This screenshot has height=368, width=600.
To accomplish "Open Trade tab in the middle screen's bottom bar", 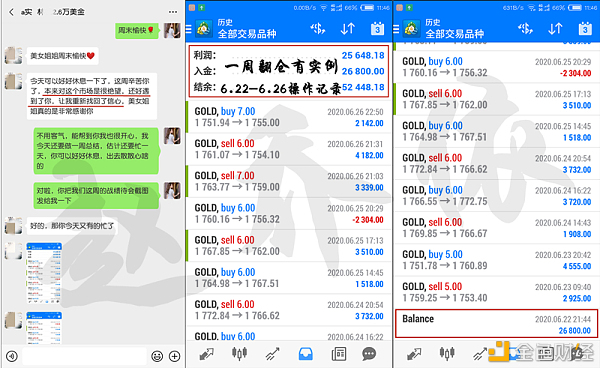I will click(x=272, y=354).
